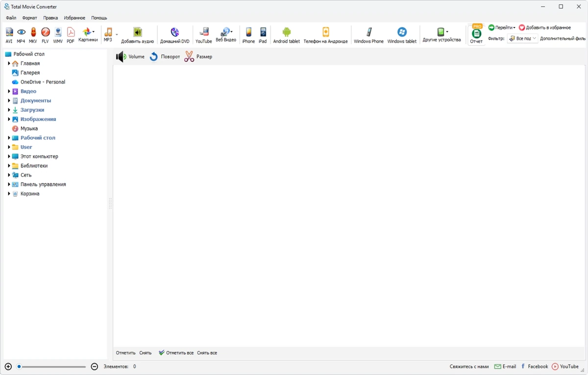Choose iPad device preset

[263, 35]
